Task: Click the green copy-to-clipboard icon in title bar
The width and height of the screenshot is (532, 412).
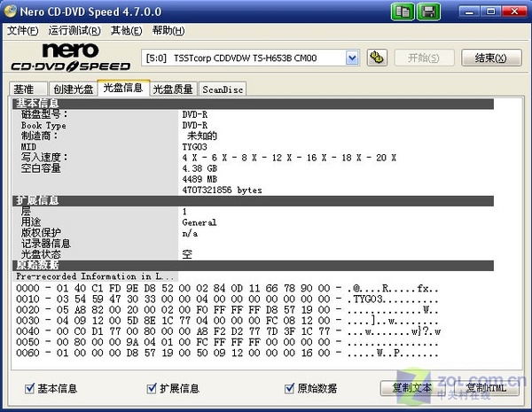Action: 403,12
